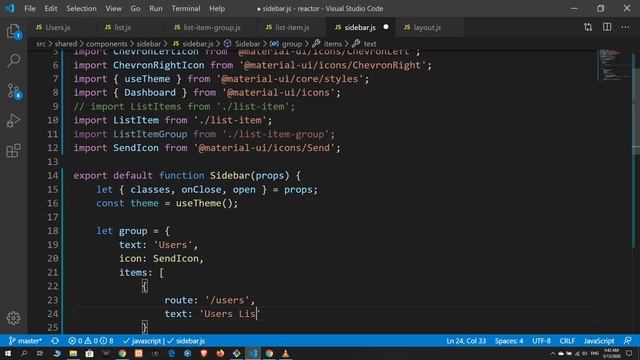Open the Go menu

[136, 8]
